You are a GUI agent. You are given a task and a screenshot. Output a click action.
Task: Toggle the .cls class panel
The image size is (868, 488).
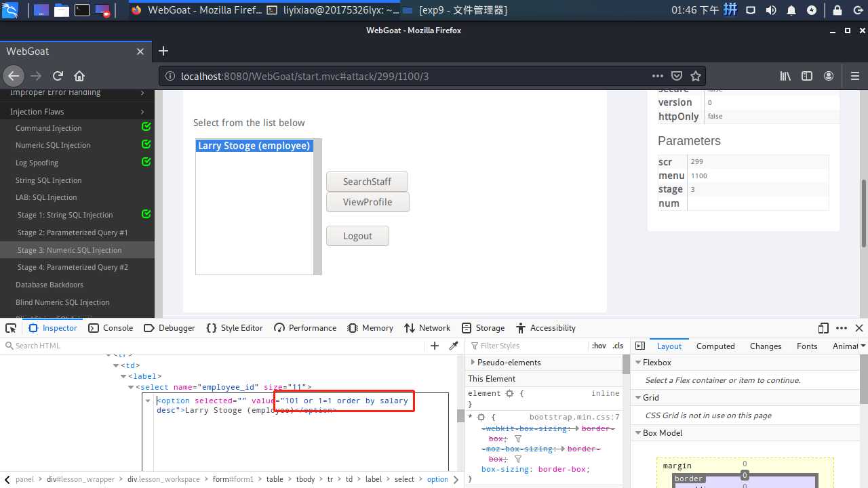(x=618, y=346)
